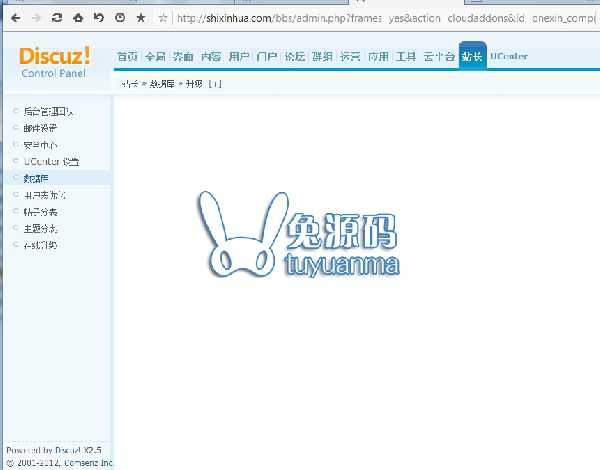Image resolution: width=600 pixels, height=470 pixels.
Task: Select the 运营 tab
Action: pos(350,57)
